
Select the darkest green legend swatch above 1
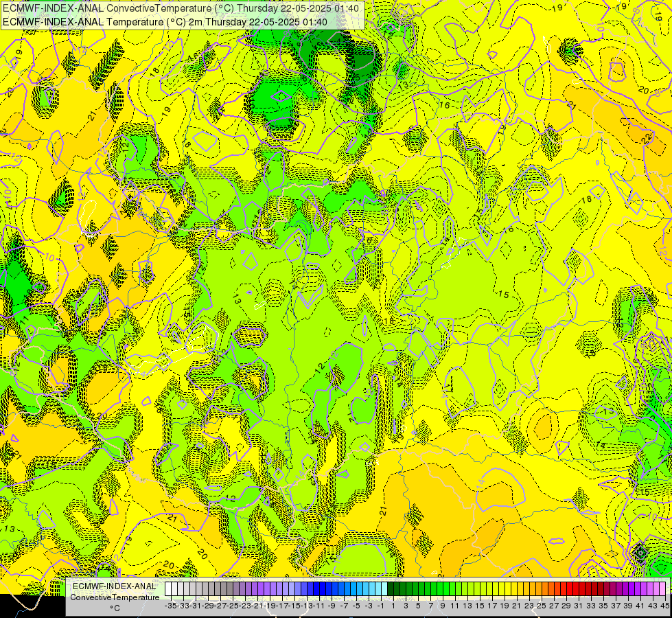391,589
